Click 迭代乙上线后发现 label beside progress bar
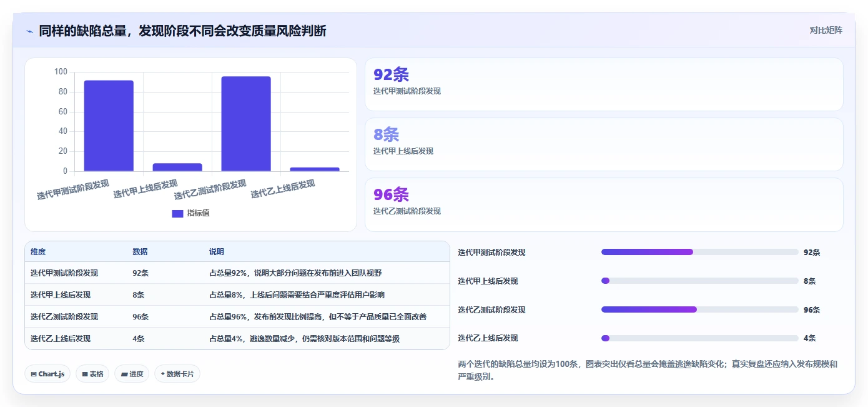 [x=488, y=338]
